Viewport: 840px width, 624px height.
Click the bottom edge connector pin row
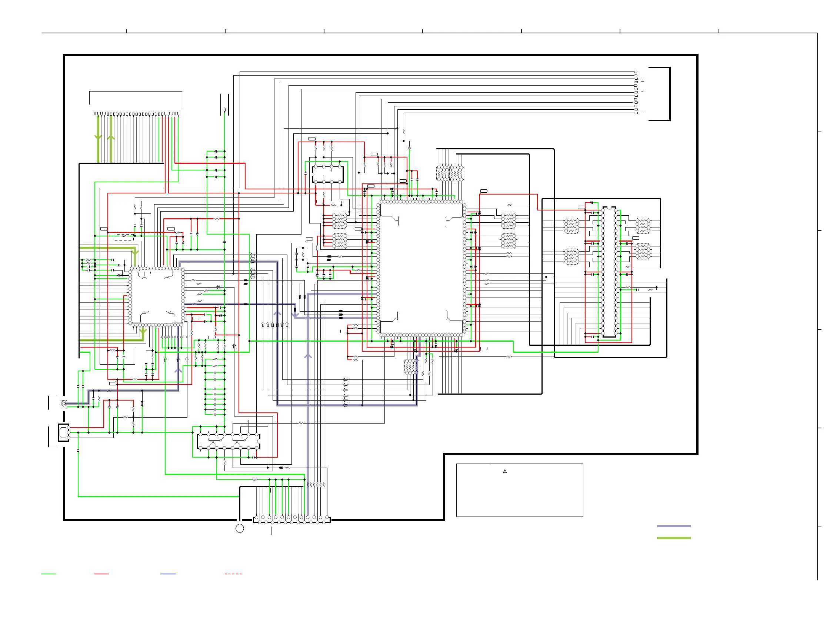[x=291, y=520]
